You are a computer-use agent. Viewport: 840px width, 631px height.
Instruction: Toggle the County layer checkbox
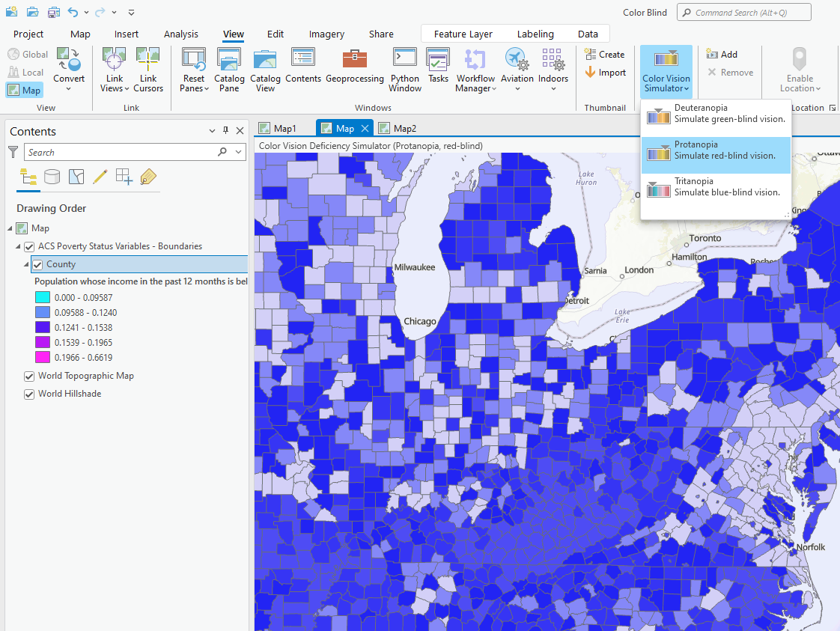(x=37, y=265)
